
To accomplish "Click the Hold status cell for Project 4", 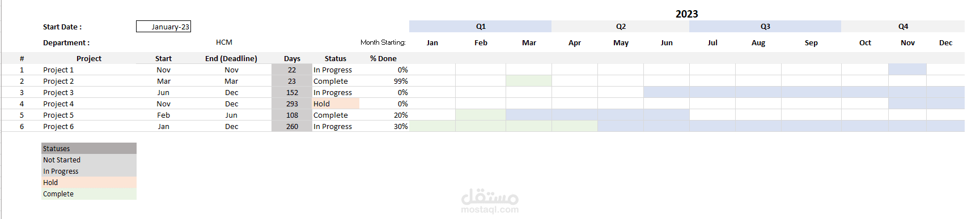I will pos(336,104).
